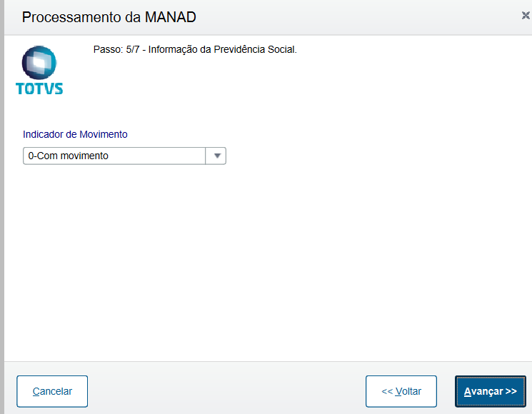
Task: Open the "0-Com movimento" combo box
Action: [114, 156]
